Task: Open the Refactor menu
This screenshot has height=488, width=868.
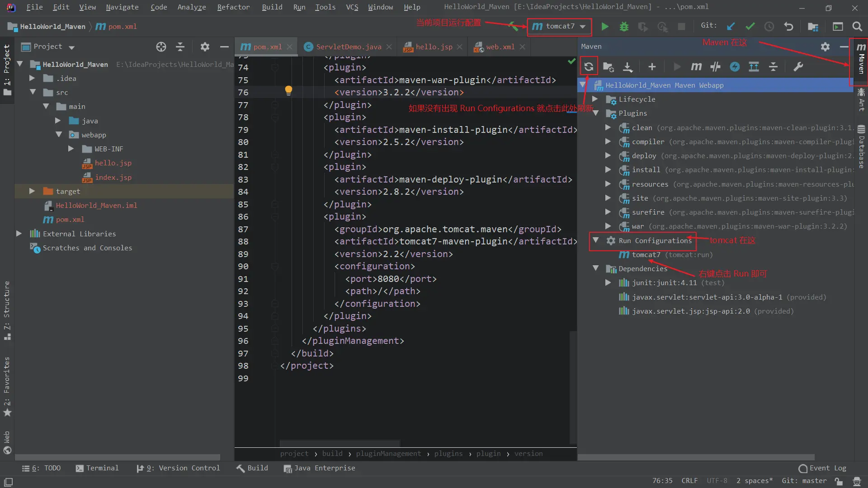Action: [x=233, y=7]
